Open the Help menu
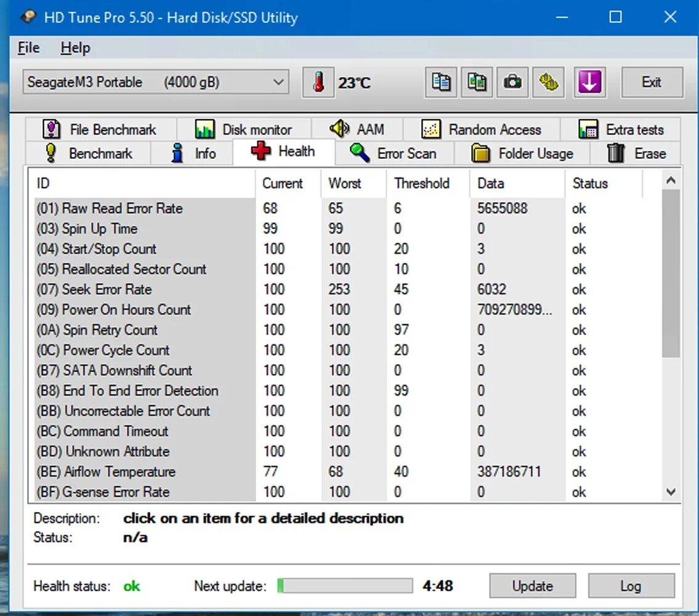 (75, 47)
